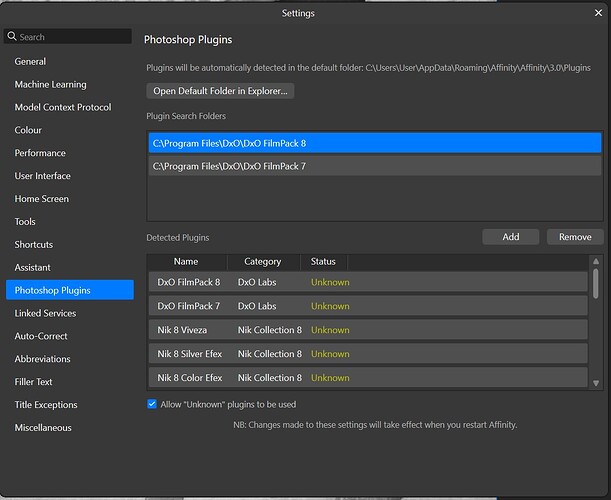Click Open Default Folder in Explorer button
Image resolution: width=611 pixels, height=500 pixels.
coord(220,91)
